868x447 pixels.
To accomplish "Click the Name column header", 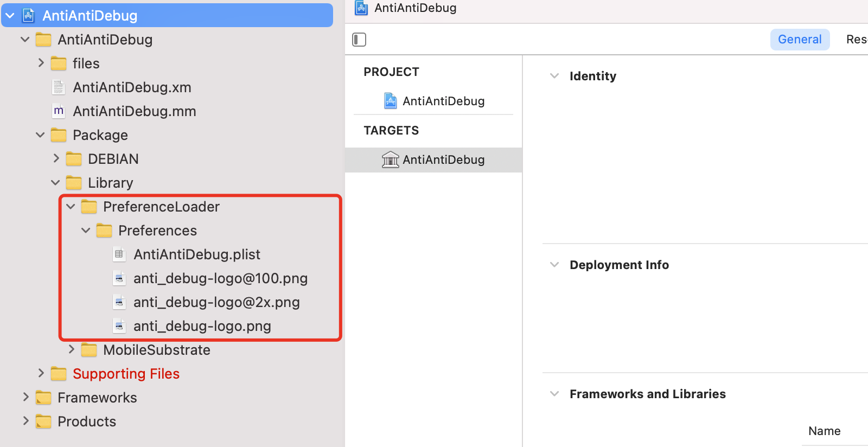I will click(824, 431).
